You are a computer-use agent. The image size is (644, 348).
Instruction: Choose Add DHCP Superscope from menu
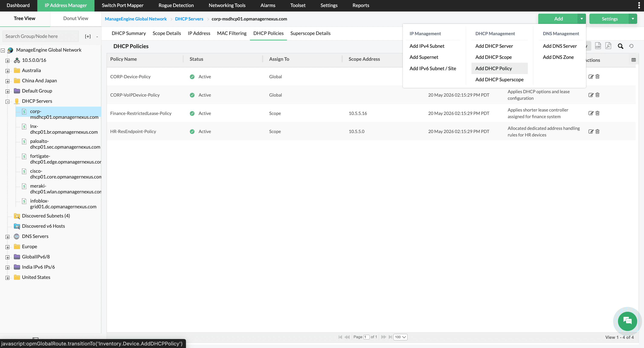click(499, 80)
